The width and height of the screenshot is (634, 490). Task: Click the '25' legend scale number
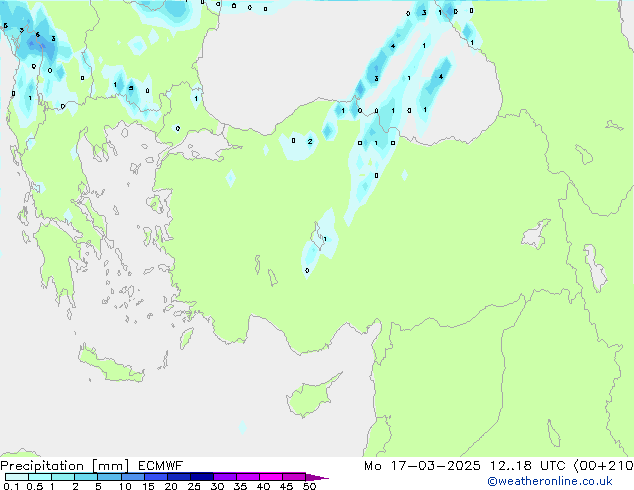194,486
